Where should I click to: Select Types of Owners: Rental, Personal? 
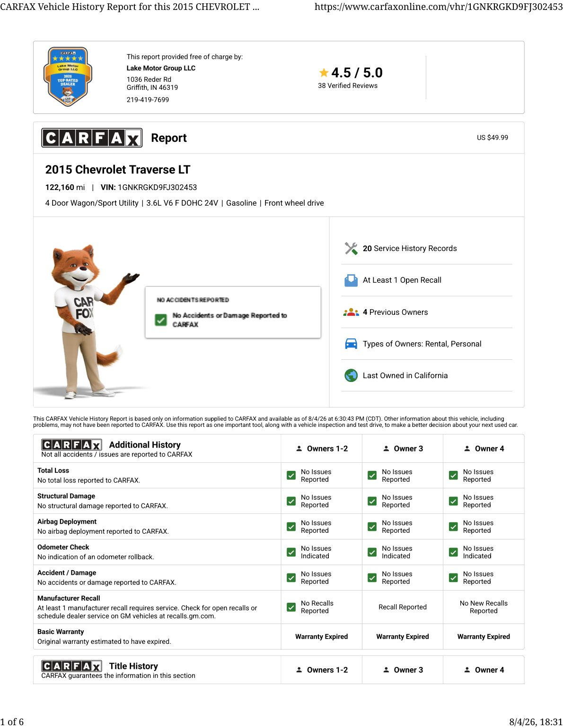[422, 344]
